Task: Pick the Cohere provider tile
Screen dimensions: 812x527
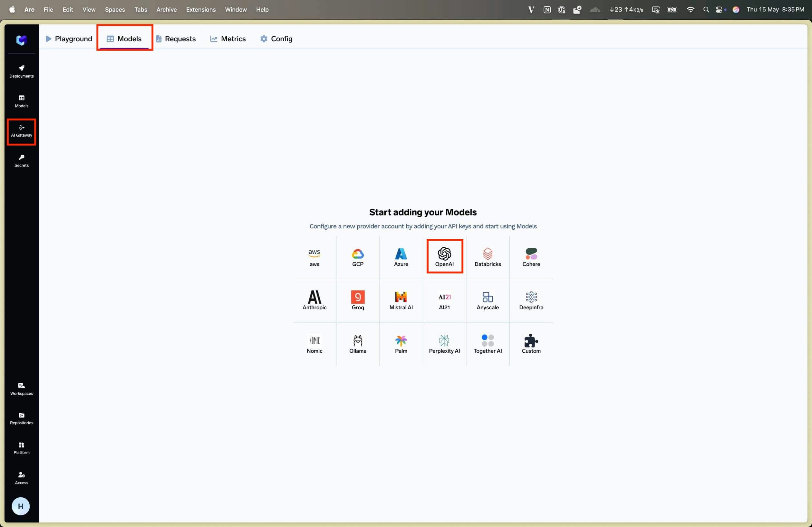Action: coord(531,257)
